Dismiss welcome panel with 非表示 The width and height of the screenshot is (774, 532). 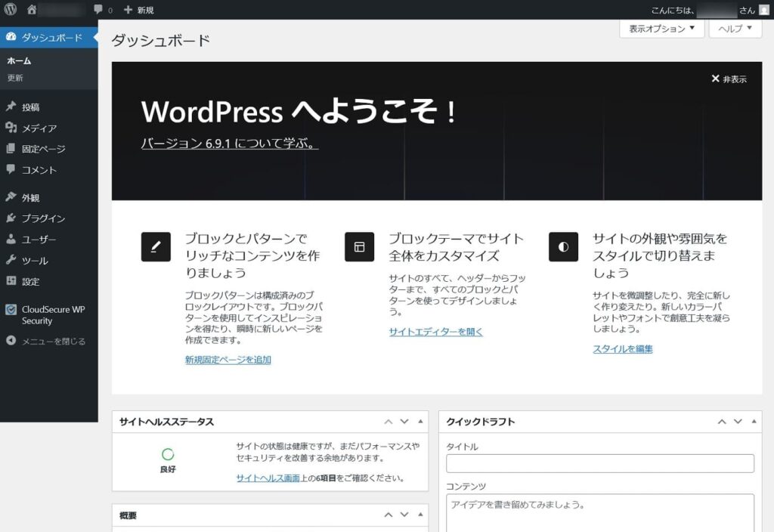coord(729,79)
